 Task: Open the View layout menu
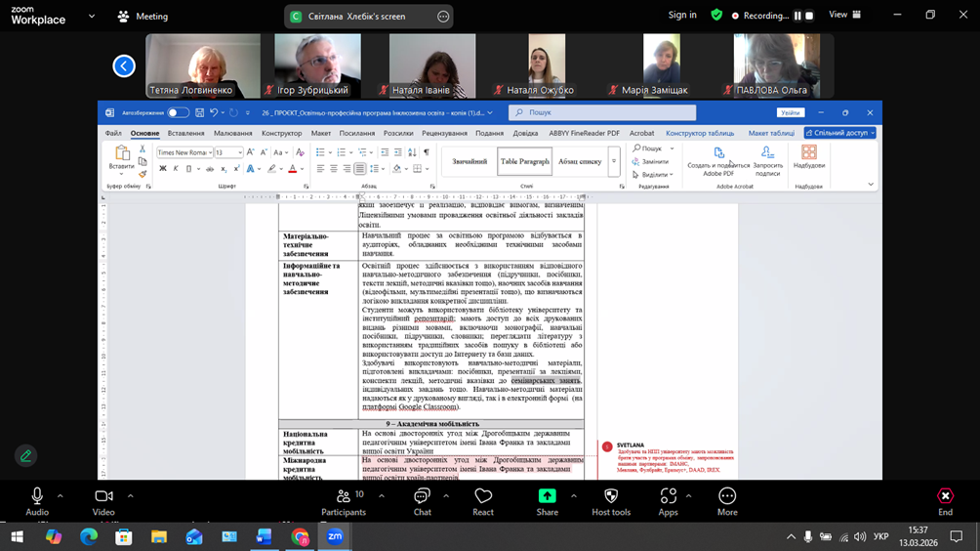tap(844, 16)
